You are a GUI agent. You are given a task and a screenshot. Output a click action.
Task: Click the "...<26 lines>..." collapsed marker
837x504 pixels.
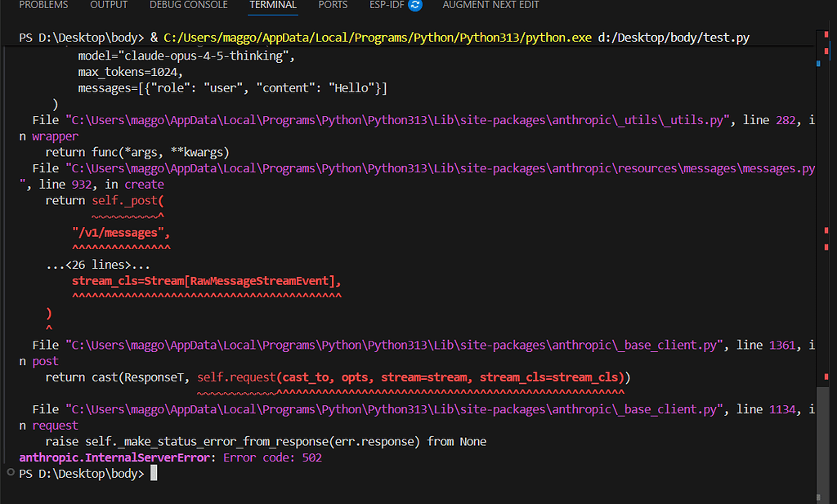[x=98, y=265]
